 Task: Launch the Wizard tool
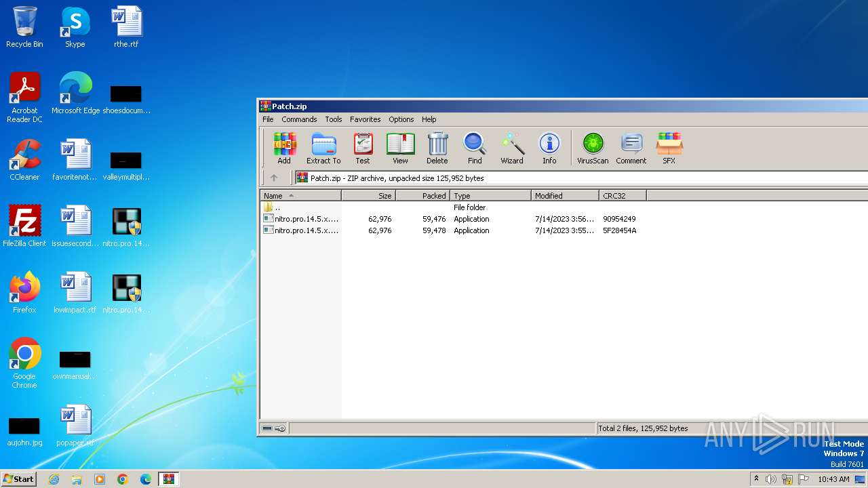(512, 148)
